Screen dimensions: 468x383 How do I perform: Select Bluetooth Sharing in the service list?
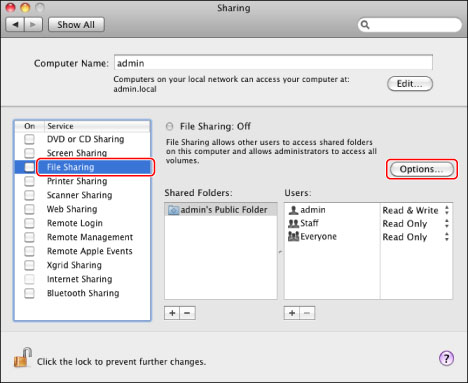(83, 293)
